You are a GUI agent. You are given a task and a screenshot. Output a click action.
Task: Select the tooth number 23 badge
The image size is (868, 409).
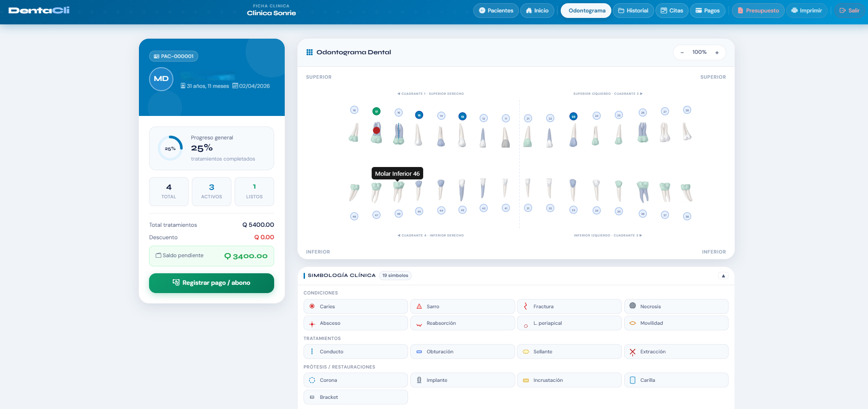click(573, 117)
